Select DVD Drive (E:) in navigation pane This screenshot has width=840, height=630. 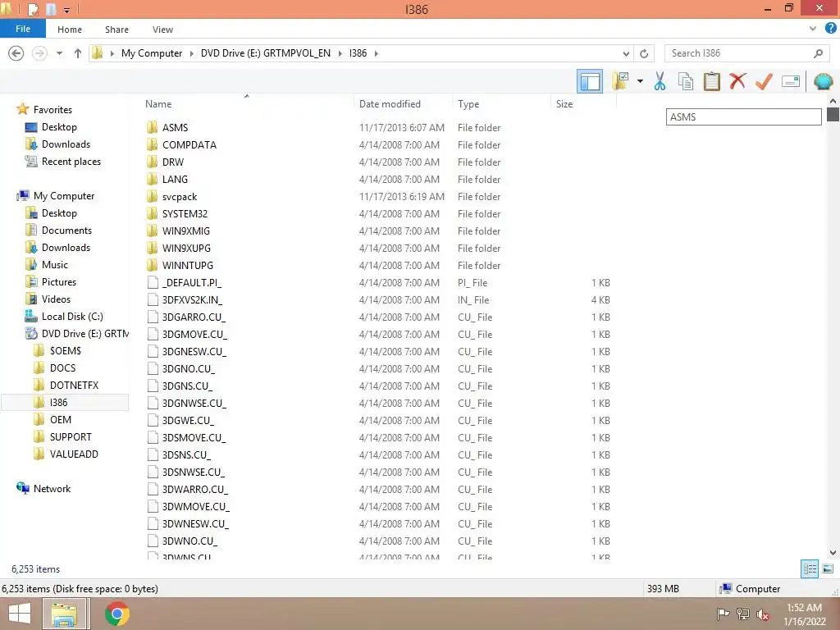pyautogui.click(x=84, y=334)
